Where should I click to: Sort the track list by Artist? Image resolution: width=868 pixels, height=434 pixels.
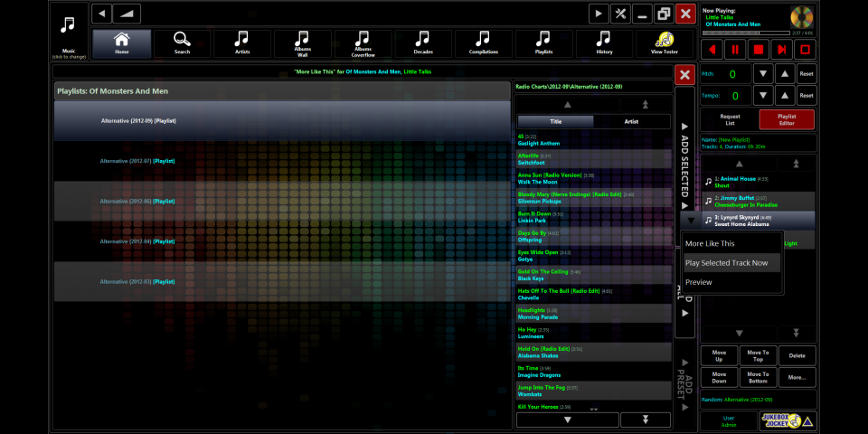point(631,121)
